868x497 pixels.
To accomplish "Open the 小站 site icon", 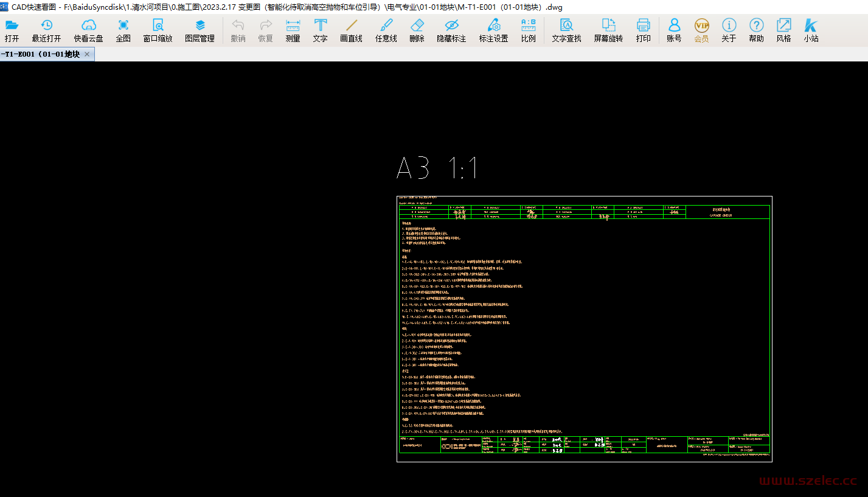I will (811, 30).
